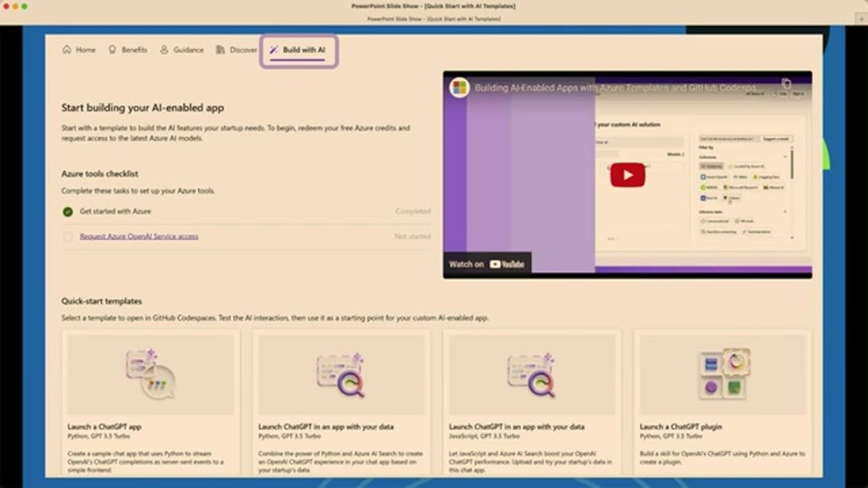Click the 'Completed' status text

click(413, 212)
